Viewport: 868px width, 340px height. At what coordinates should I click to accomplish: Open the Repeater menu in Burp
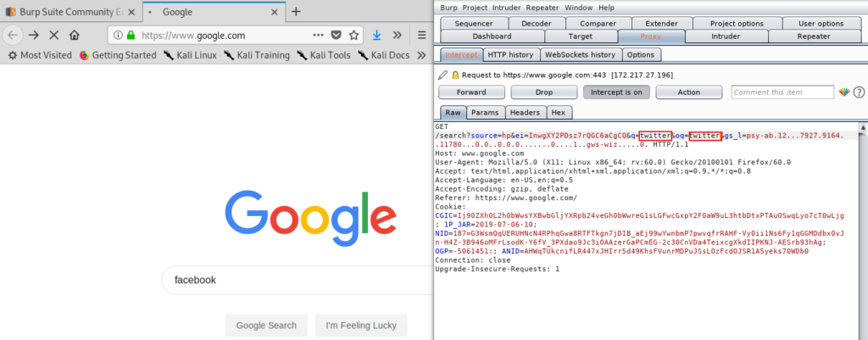pyautogui.click(x=542, y=8)
